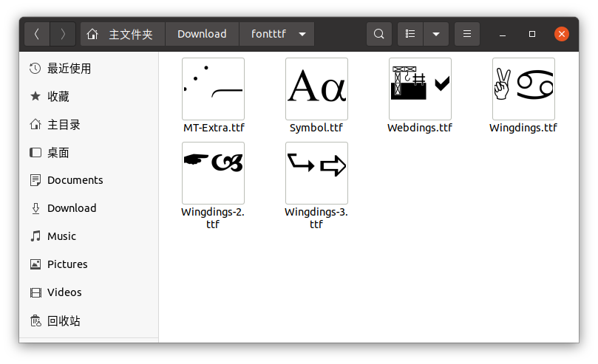
Task: Open 主目录 in sidebar
Action: pyautogui.click(x=64, y=125)
